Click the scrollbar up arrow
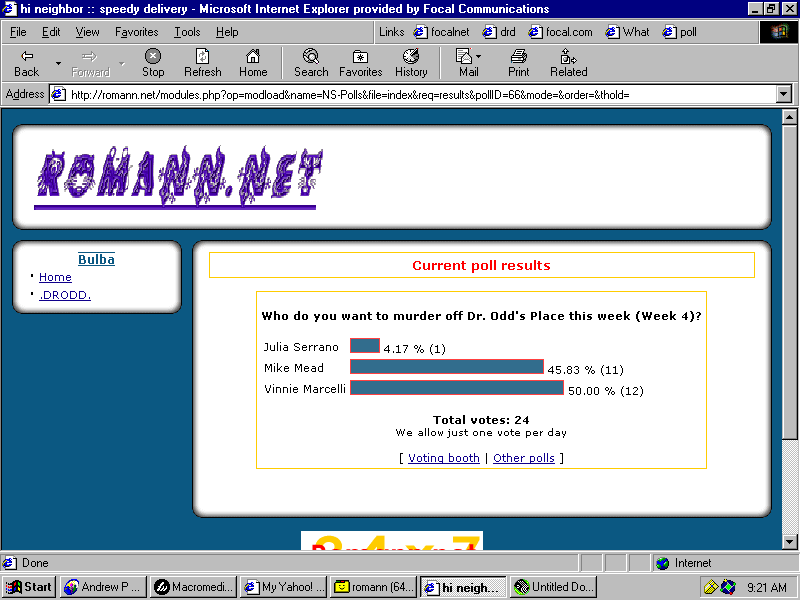This screenshot has width=800, height=600. pyautogui.click(x=789, y=117)
